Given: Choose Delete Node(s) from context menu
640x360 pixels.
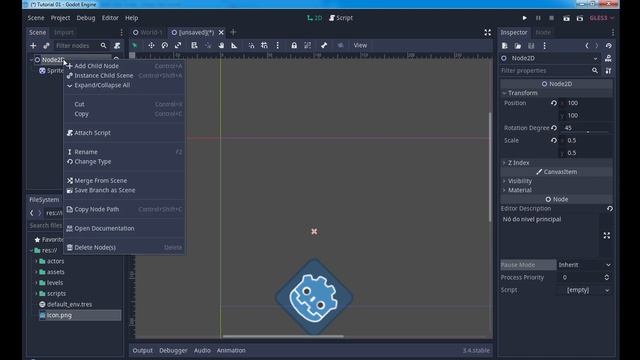Looking at the screenshot, I should pos(124,247).
